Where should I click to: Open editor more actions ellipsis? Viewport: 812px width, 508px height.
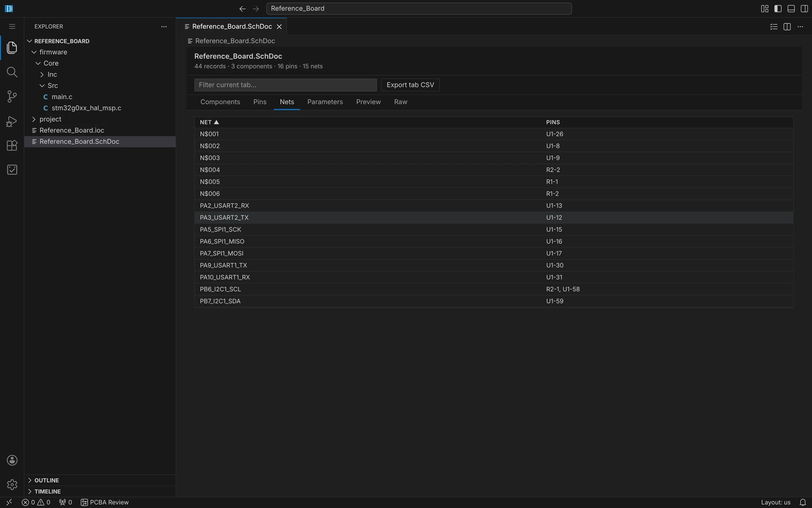tap(800, 26)
